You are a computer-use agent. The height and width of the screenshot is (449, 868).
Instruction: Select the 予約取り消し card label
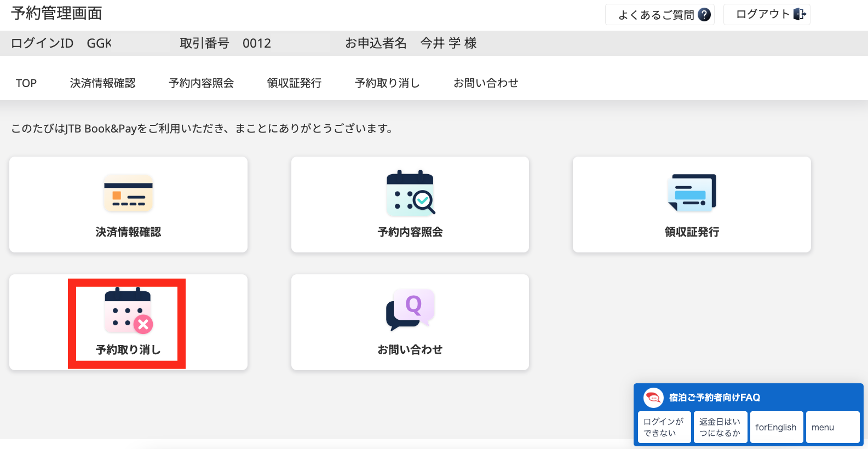128,350
